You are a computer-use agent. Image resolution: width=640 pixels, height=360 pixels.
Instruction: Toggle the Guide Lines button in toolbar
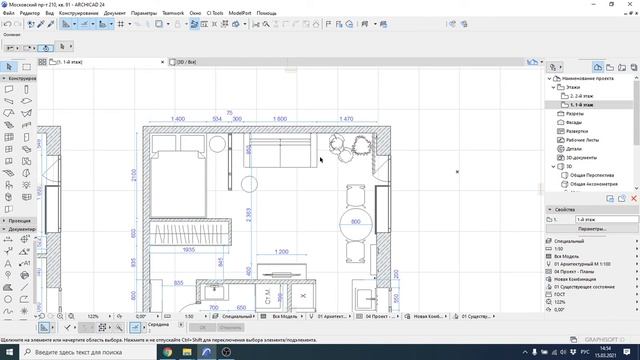66,24
